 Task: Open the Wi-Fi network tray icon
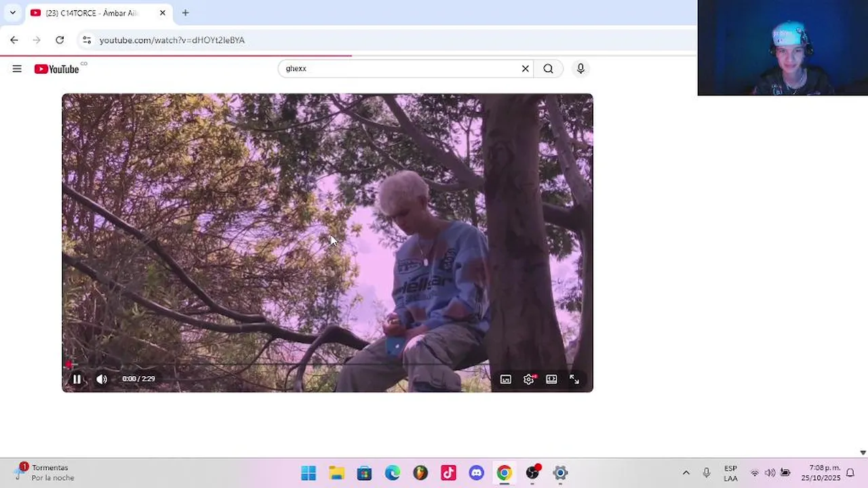coord(754,473)
